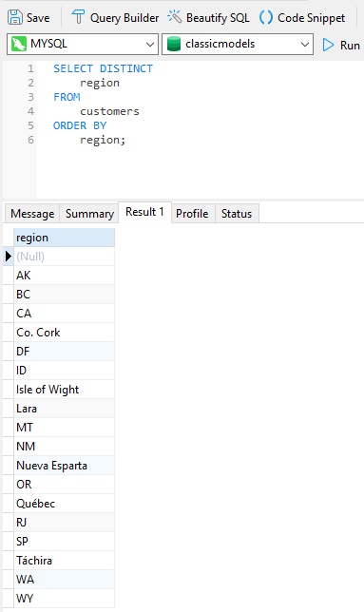Click the Run button label
This screenshot has width=364, height=612.
pos(350,46)
